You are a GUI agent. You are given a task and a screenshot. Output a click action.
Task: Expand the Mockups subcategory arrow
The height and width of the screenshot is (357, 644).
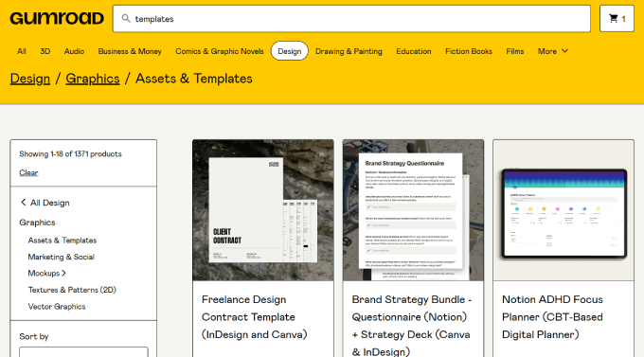(64, 273)
